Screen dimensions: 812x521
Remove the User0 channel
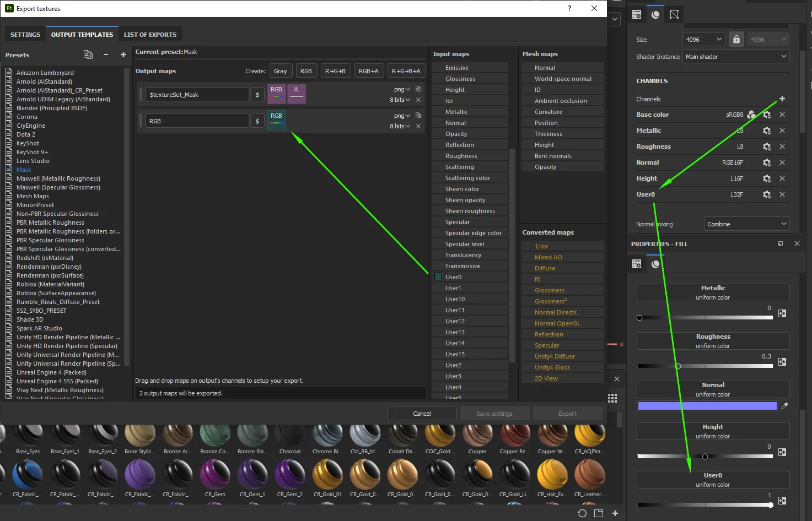coord(782,194)
